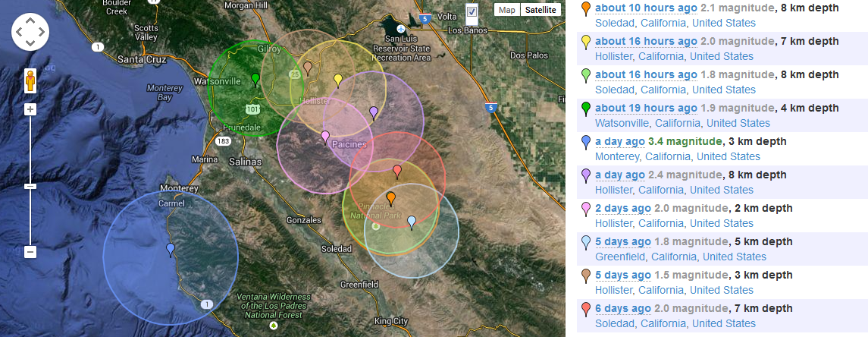
Task: Click the zoom slider handle
Action: [x=30, y=186]
